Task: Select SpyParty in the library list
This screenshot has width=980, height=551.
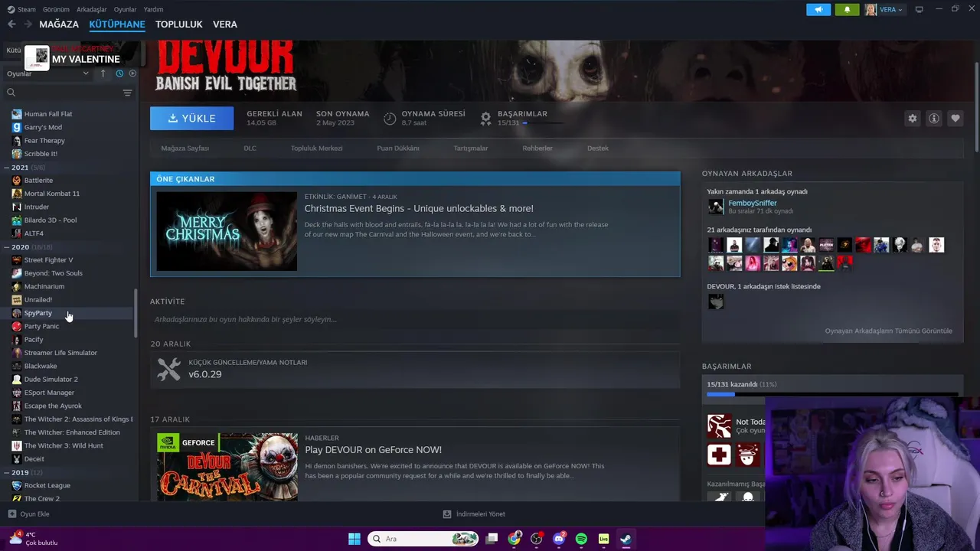Action: (x=38, y=313)
